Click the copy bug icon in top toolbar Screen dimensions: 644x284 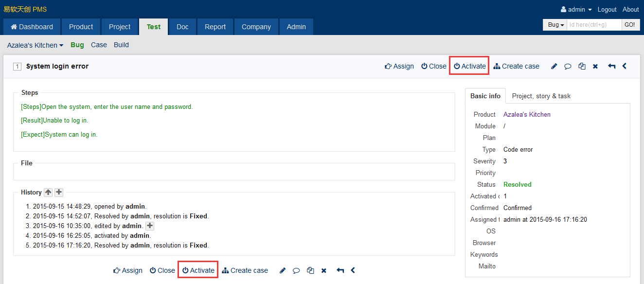[x=581, y=67]
